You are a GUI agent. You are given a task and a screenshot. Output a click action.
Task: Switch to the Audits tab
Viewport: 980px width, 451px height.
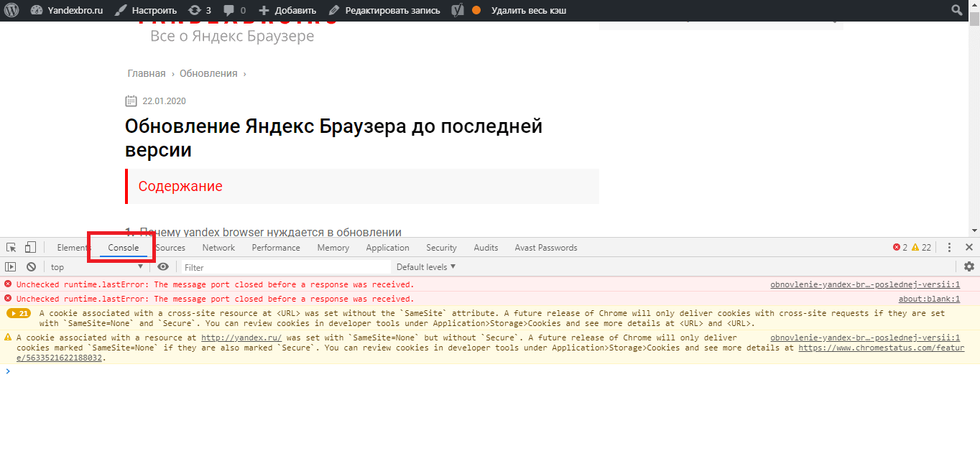486,248
